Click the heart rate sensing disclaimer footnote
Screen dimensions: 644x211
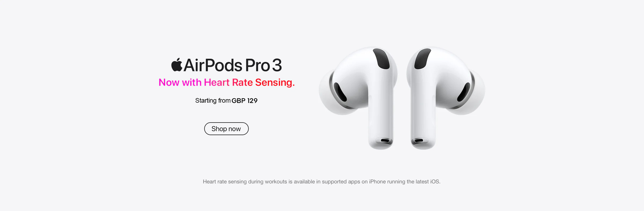322,182
